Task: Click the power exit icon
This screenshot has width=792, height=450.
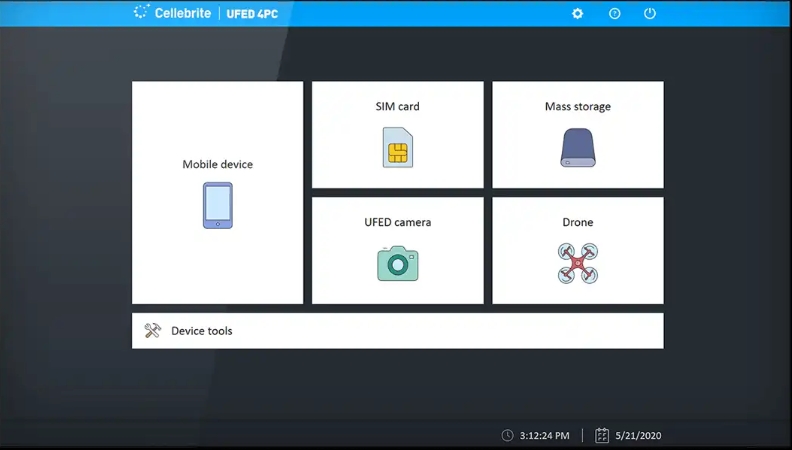Action: [x=650, y=14]
